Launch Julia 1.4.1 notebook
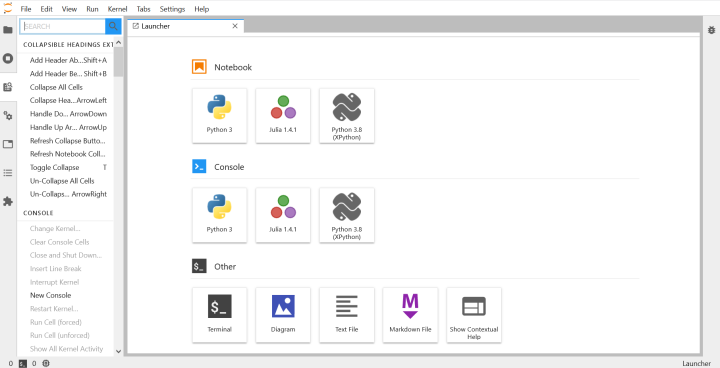This screenshot has width=720, height=368. pos(283,116)
